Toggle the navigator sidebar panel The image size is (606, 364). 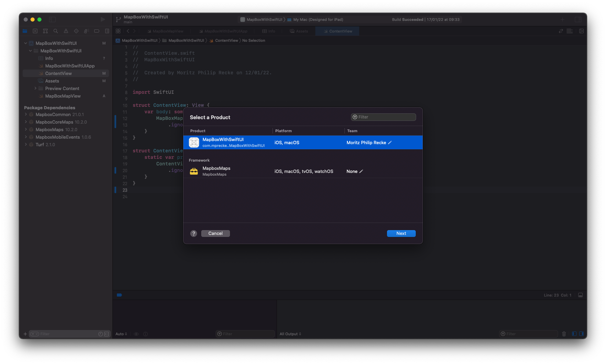point(52,20)
